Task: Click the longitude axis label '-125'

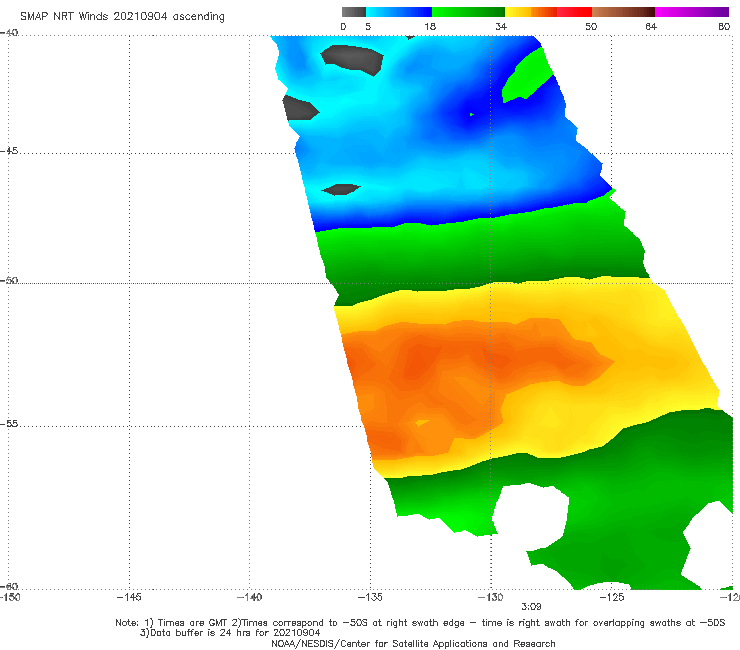Action: click(x=612, y=597)
